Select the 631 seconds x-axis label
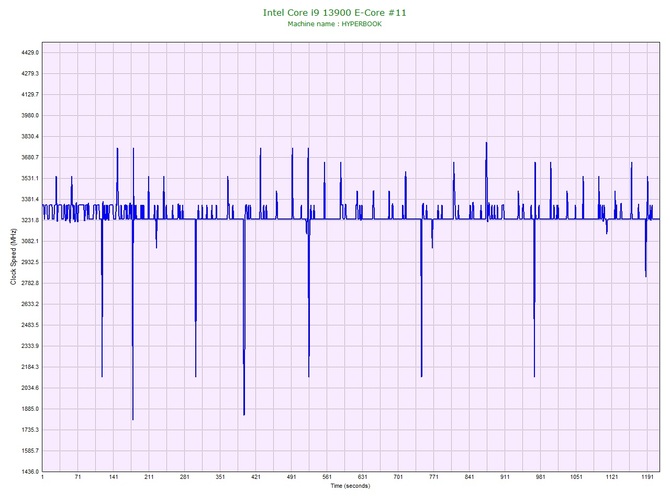The height and width of the screenshot is (503, 670). click(362, 477)
